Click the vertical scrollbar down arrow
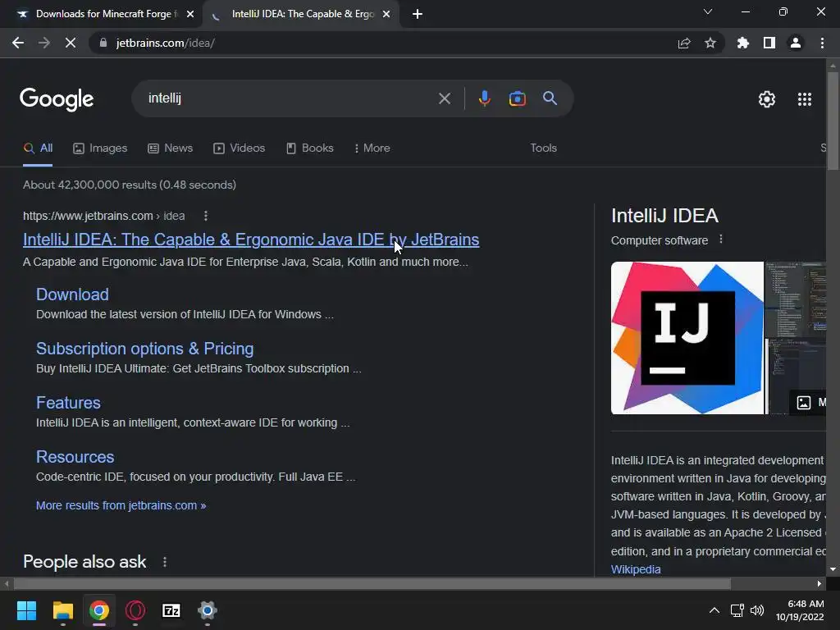Image resolution: width=840 pixels, height=630 pixels. point(833,569)
